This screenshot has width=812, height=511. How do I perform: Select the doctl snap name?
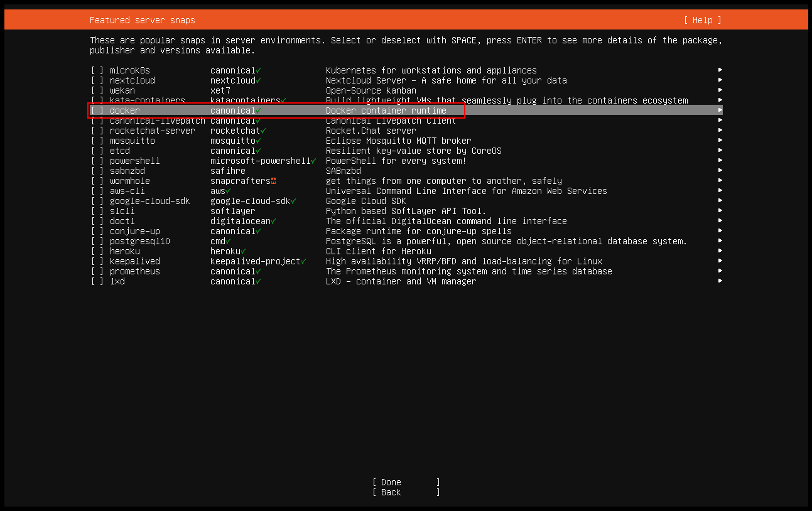click(122, 221)
